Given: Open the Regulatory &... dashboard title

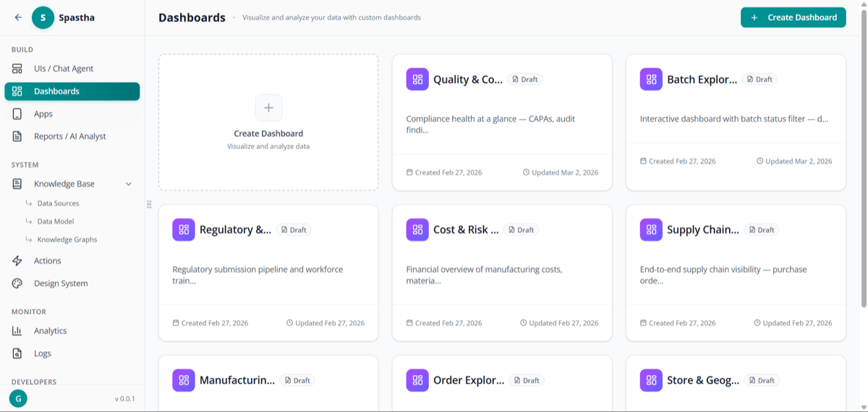Looking at the screenshot, I should [x=235, y=230].
